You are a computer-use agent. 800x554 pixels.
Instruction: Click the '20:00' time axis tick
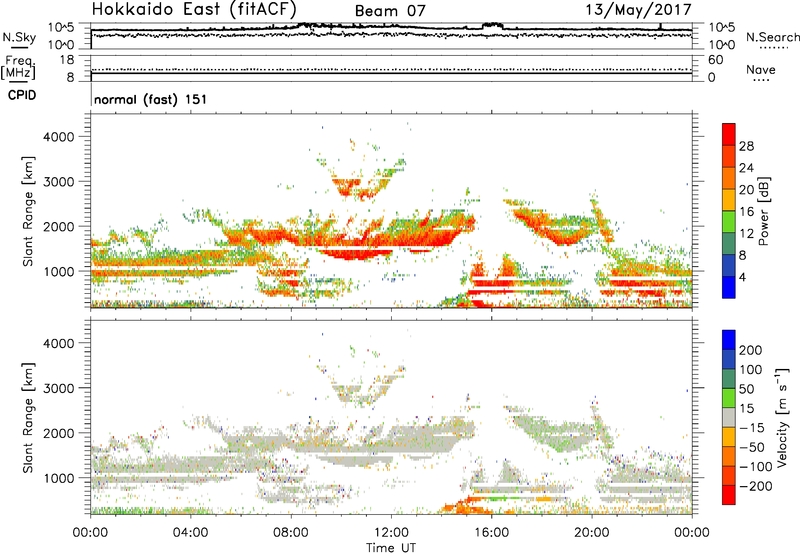point(592,533)
